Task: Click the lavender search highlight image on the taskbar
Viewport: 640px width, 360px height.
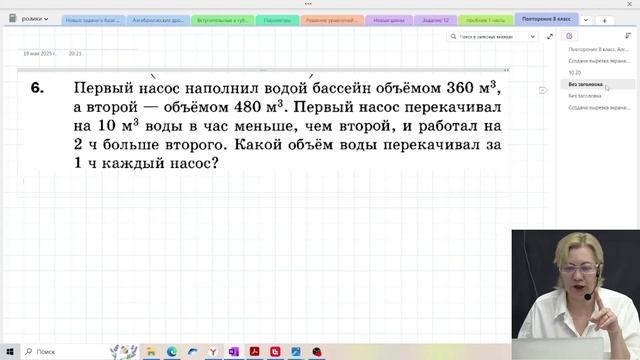Action: [x=124, y=351]
